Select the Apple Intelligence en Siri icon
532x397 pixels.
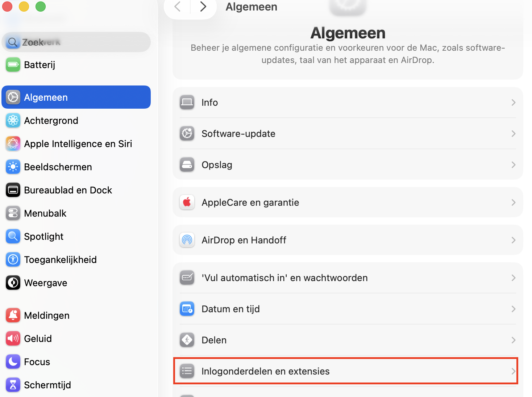(x=13, y=143)
